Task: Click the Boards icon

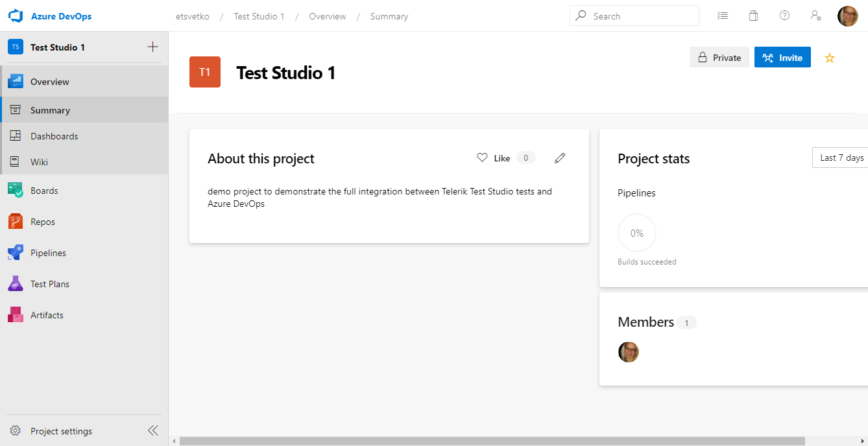Action: [x=16, y=191]
